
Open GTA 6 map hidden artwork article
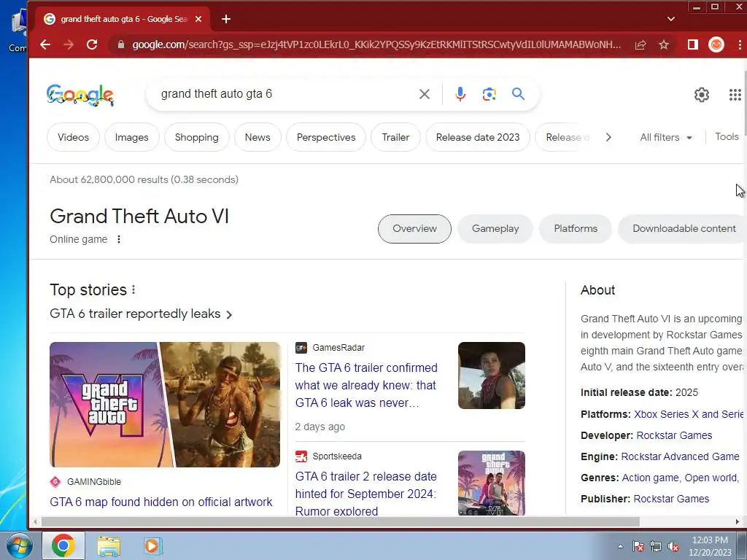[161, 502]
